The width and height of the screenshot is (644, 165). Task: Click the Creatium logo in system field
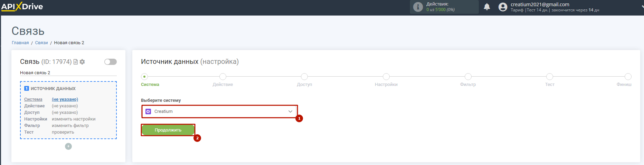click(148, 111)
